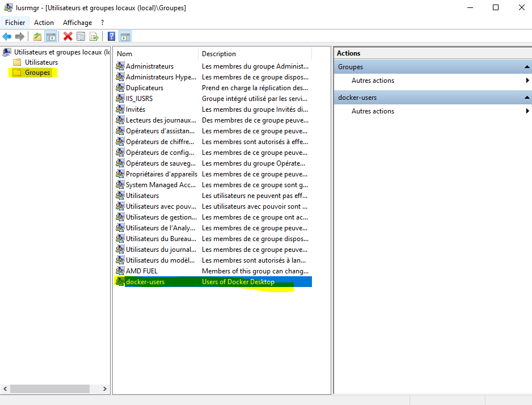This screenshot has width=532, height=405.
Task: Click the tree pane horizontal scrollbar thumb
Action: [49, 389]
